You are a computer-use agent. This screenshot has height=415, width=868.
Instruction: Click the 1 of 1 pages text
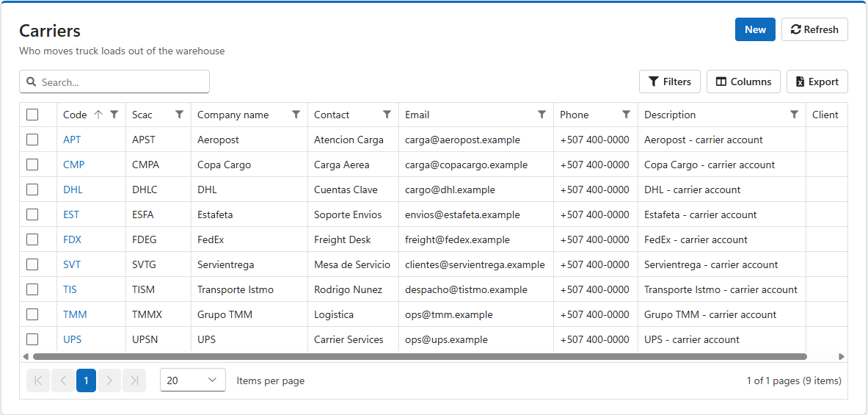794,380
